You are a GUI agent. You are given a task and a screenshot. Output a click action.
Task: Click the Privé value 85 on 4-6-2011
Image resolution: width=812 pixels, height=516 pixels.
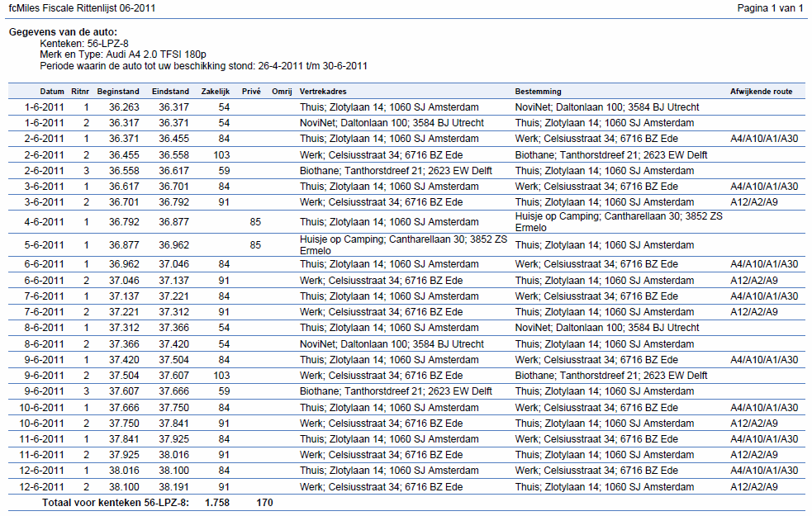click(x=255, y=222)
